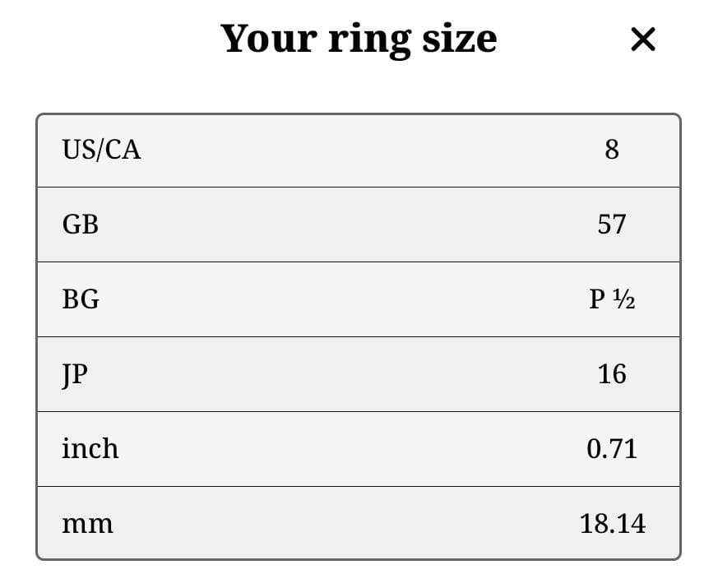Click the X icon at top right
The width and height of the screenshot is (718, 588).
(642, 39)
